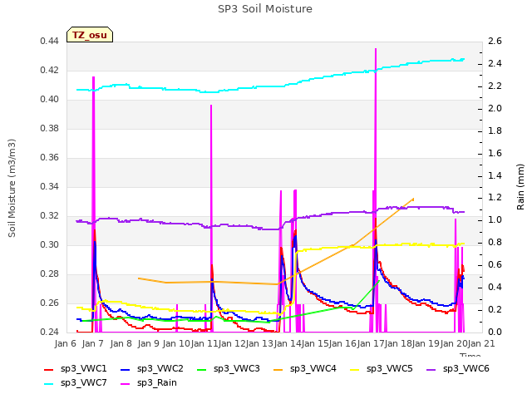
Task: Click the sp3_Rain legend label
Action: 157,382
